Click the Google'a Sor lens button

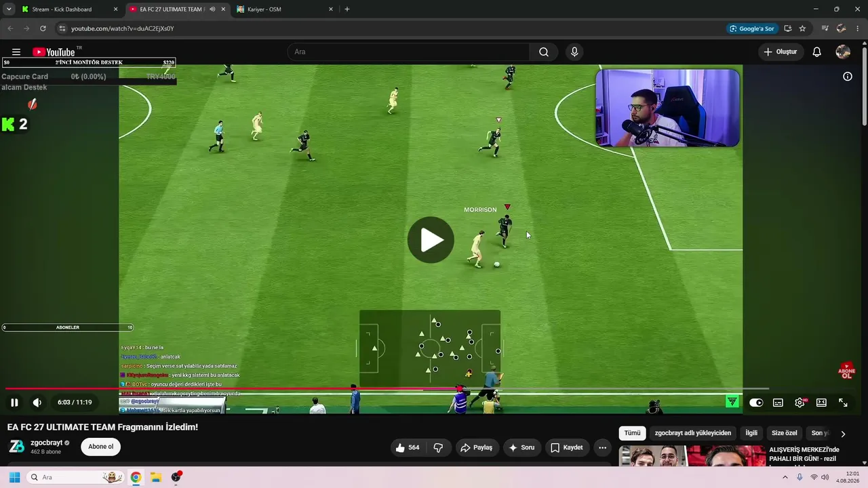pyautogui.click(x=751, y=28)
